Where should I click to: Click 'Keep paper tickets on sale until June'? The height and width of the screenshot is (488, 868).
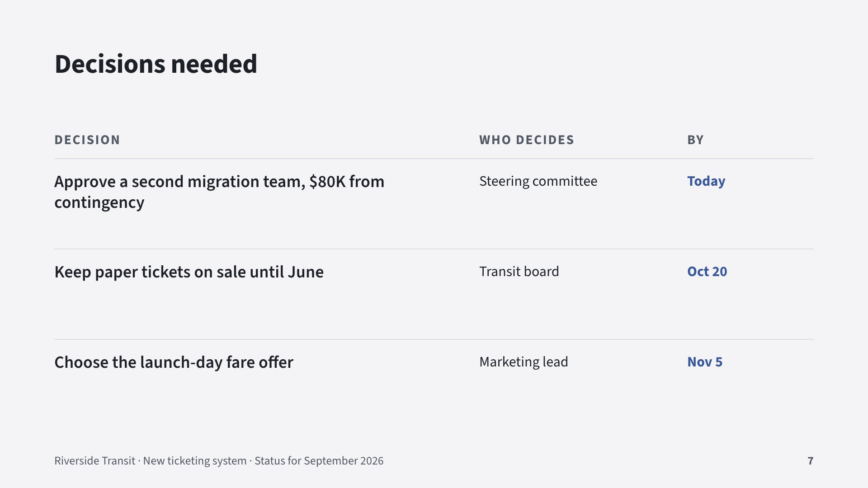[x=189, y=272]
